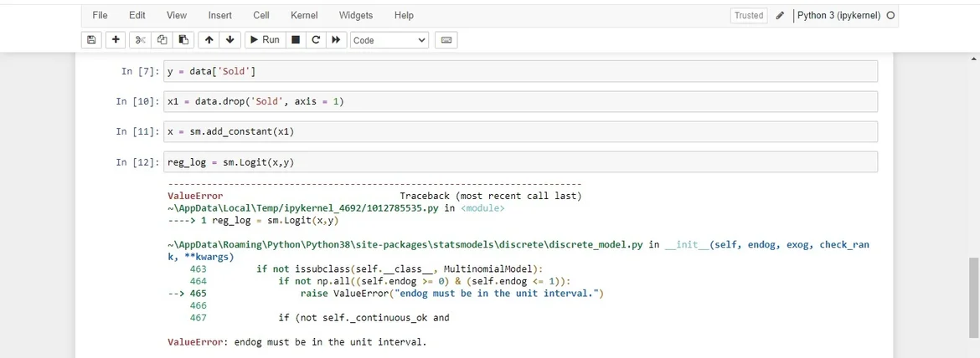Viewport: 980px width, 358px height.
Task: Paste cells below icon
Action: point(183,40)
